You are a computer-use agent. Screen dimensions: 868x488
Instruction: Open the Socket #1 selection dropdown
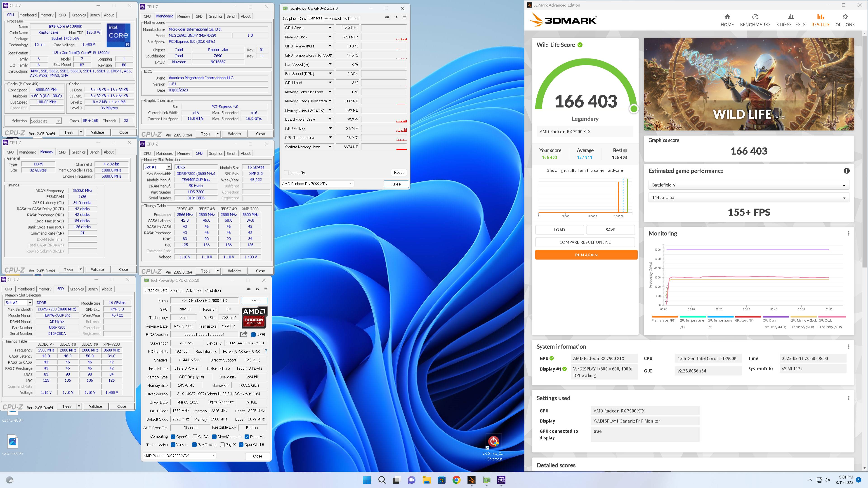tap(46, 121)
